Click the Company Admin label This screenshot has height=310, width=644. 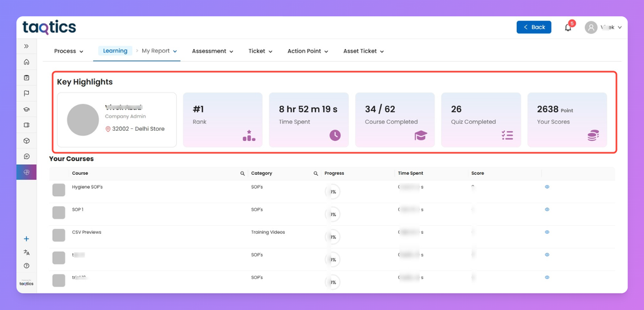click(x=126, y=116)
